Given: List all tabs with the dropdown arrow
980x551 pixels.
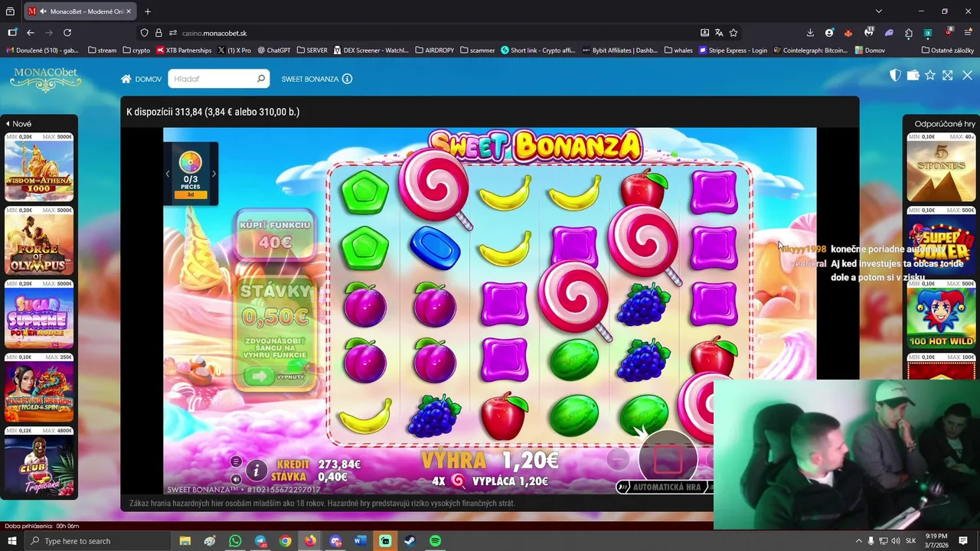Looking at the screenshot, I should [x=879, y=11].
